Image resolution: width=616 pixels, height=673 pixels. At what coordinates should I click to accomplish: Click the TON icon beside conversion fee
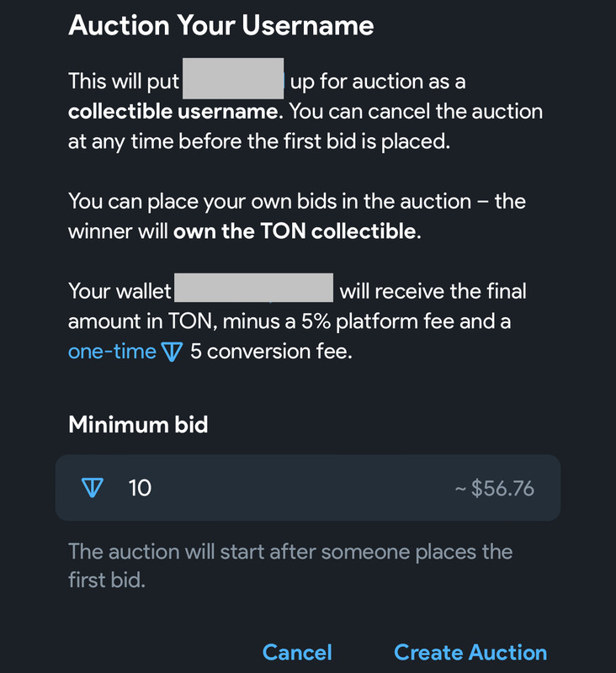[172, 352]
